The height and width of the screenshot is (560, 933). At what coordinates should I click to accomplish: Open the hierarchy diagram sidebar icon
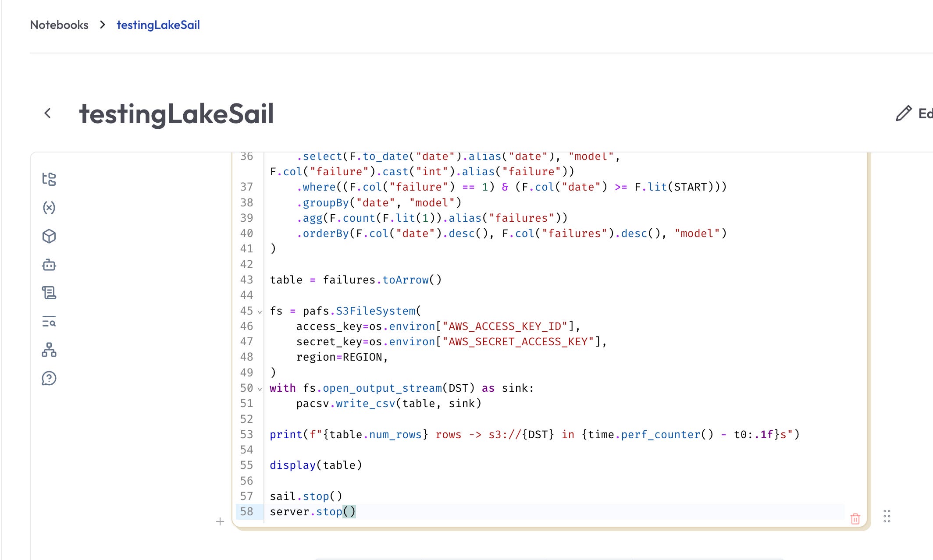click(49, 350)
